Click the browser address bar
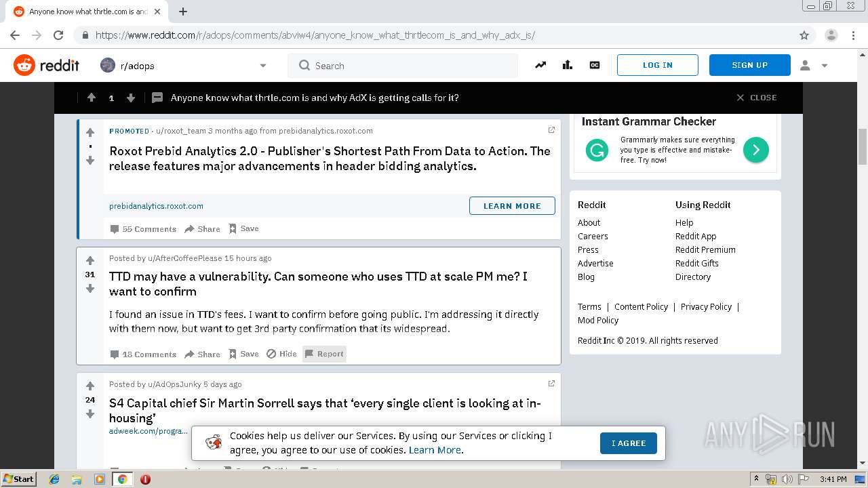The image size is (868, 488). (434, 35)
